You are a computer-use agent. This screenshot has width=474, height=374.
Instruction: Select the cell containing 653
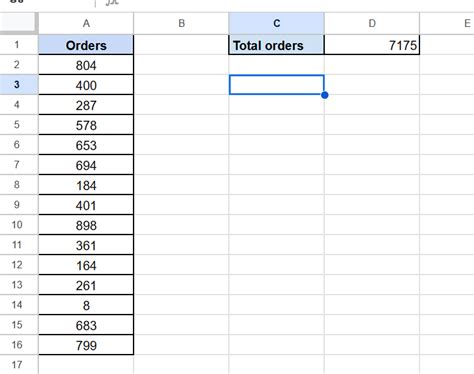(86, 145)
